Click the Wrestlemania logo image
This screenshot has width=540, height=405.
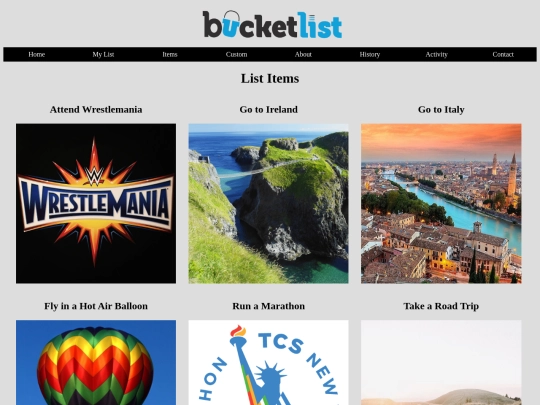pos(96,204)
